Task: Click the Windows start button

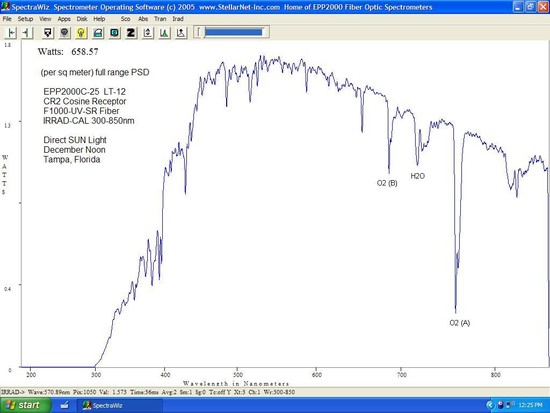Action: click(25, 405)
